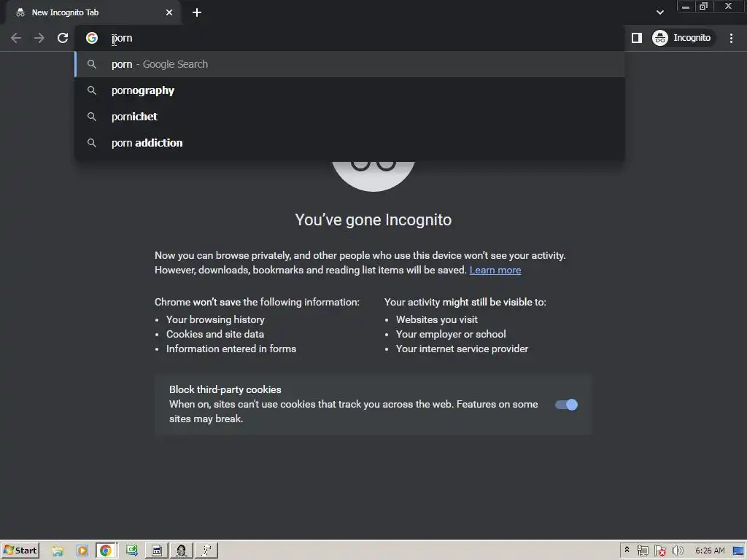Screen dimensions: 747x560
Task: Choose the 'pornichet' autocomplete suggestion
Action: [350, 117]
